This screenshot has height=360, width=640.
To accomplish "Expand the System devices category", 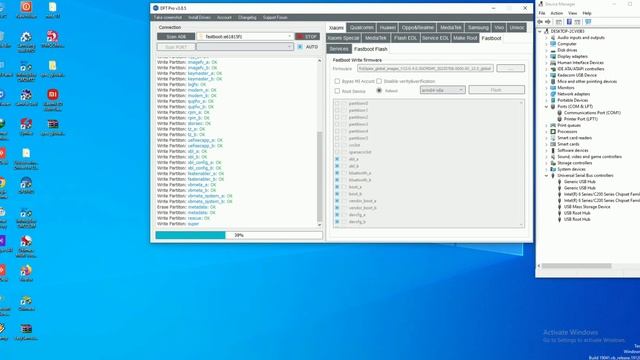I will pos(547,169).
